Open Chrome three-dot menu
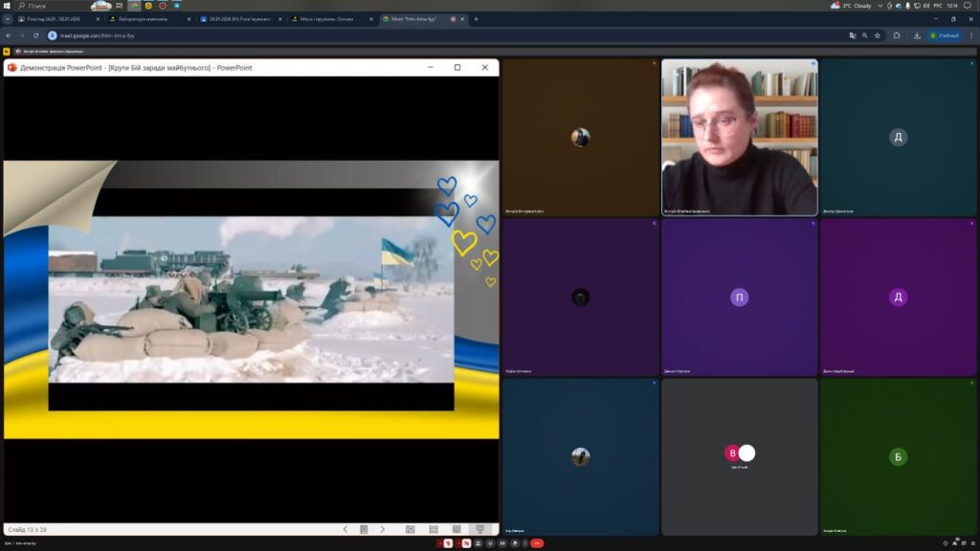Screen dimensions: 980x551 point(969,35)
